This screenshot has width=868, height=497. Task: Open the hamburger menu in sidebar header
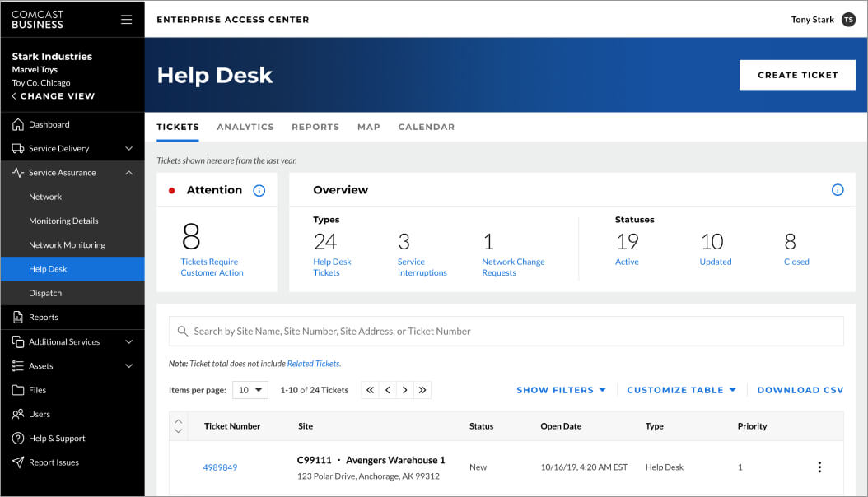[x=126, y=20]
